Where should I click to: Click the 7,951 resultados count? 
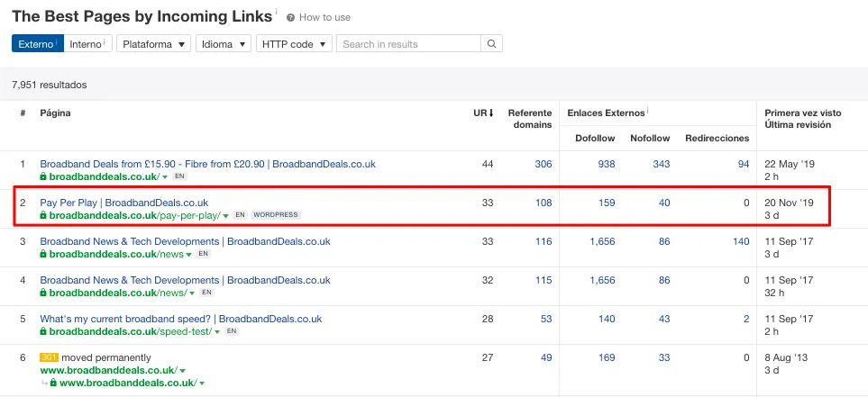[x=50, y=86]
